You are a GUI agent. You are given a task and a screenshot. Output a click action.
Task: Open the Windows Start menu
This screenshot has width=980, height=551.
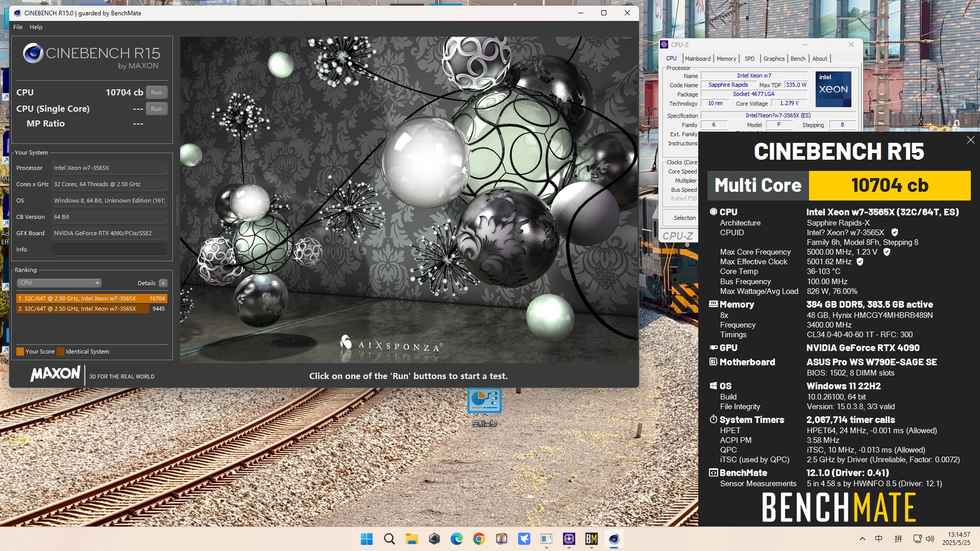[366, 539]
